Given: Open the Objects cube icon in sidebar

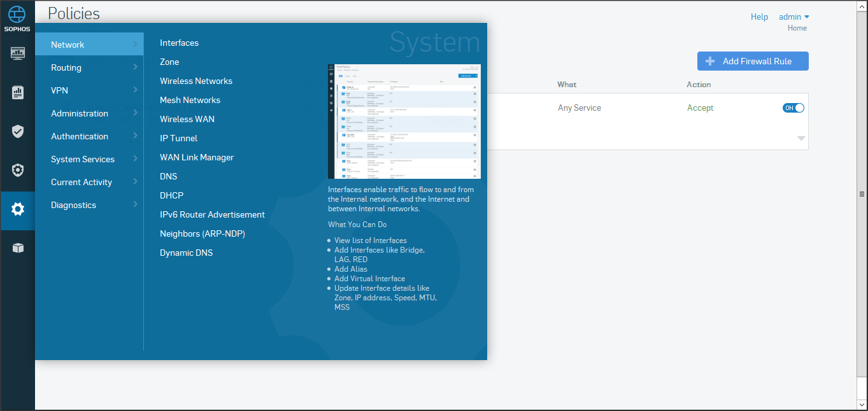Looking at the screenshot, I should 17,248.
